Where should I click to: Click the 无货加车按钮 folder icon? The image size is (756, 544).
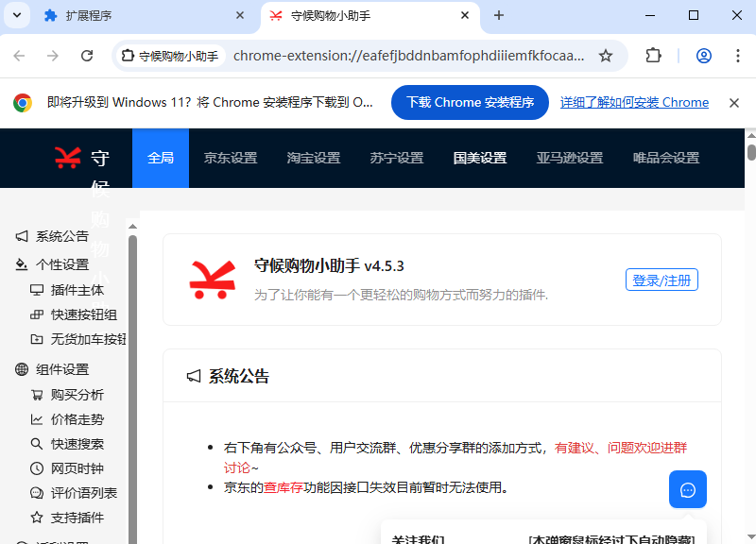pos(37,339)
